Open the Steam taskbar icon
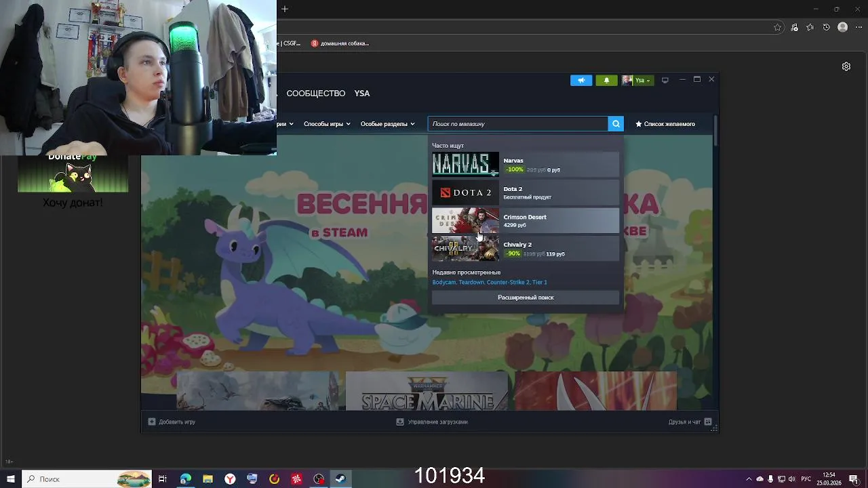 [340, 479]
